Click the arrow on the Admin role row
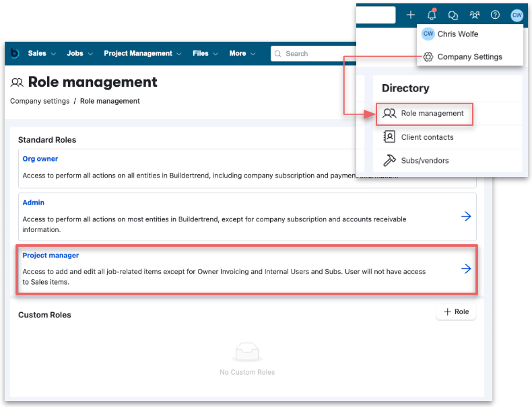Image resolution: width=532 pixels, height=407 pixels. click(x=466, y=216)
